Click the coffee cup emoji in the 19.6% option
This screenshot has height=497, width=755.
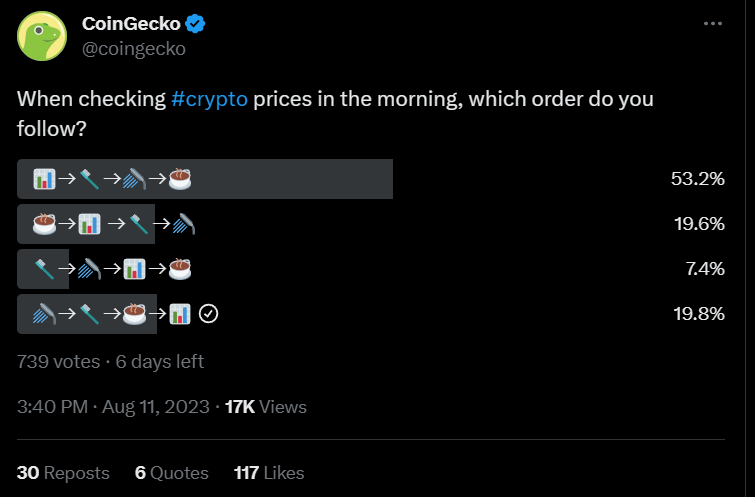pos(44,224)
